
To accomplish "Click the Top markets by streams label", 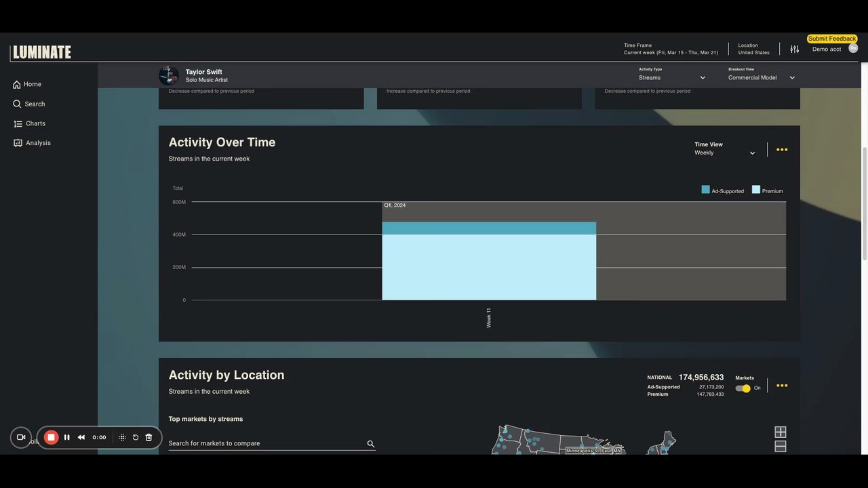I will coord(205,419).
